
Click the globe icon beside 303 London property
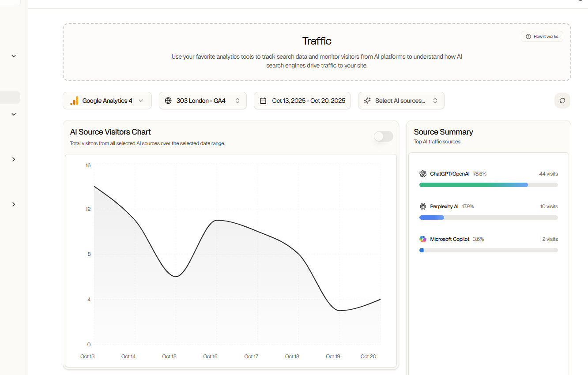click(168, 101)
